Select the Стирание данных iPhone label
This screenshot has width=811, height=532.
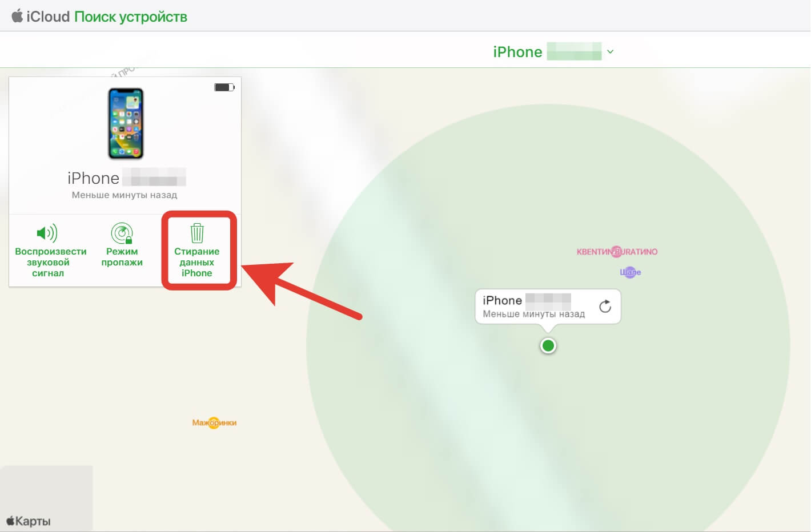click(x=197, y=262)
